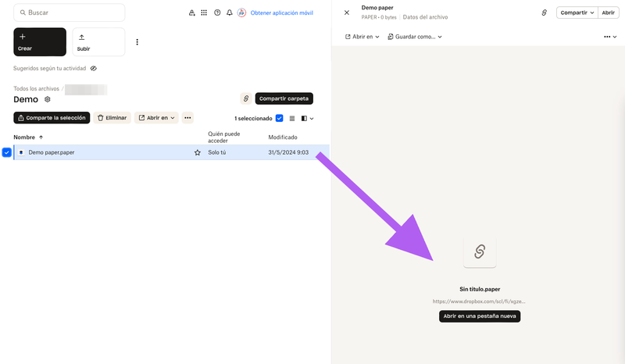This screenshot has height=364, width=625.
Task: Switch to list view icon
Action: [x=291, y=118]
